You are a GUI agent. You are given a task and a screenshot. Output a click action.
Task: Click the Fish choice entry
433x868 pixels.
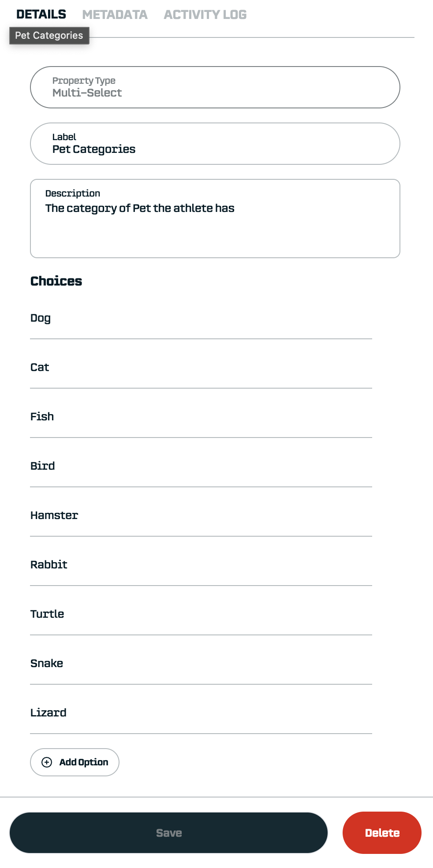(201, 417)
